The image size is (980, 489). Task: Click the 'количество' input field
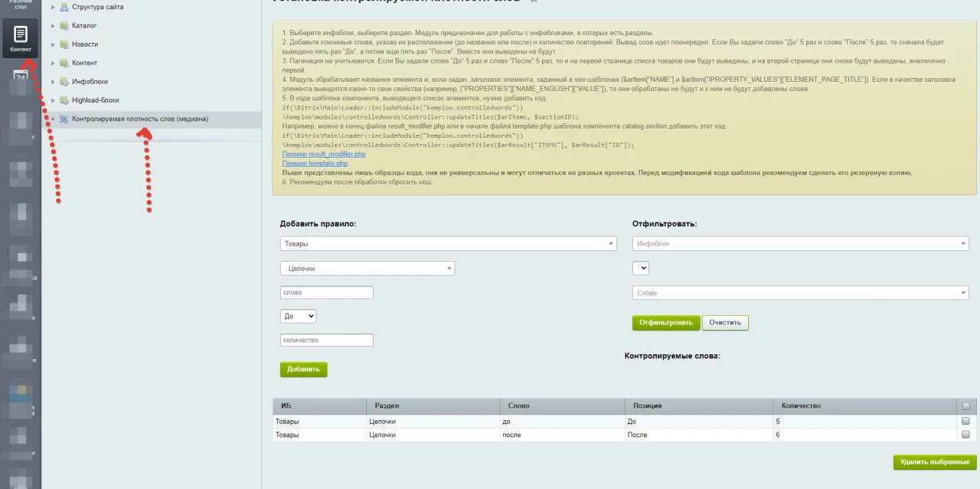[326, 341]
